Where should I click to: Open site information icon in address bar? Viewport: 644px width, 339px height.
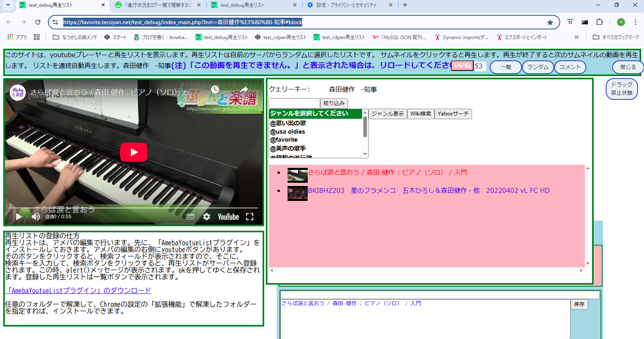click(x=55, y=22)
